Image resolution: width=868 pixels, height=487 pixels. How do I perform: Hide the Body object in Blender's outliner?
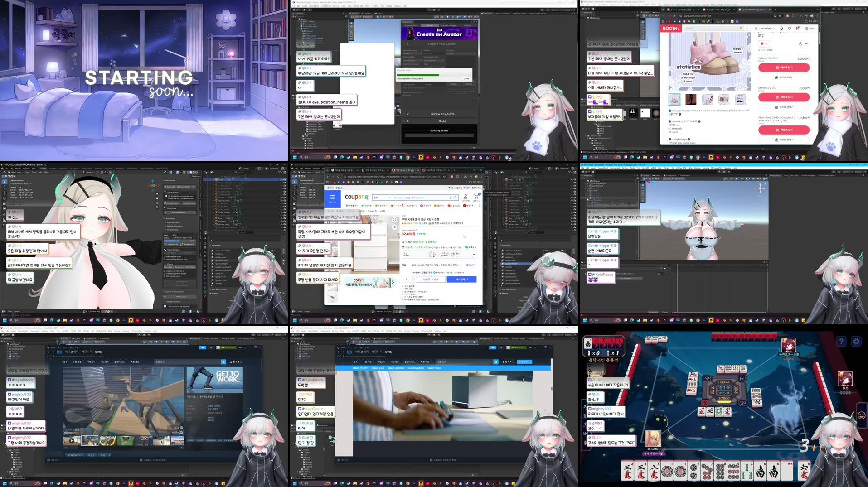281,179
